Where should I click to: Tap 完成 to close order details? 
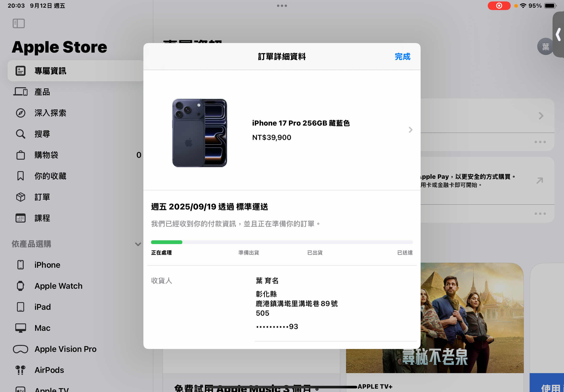(x=402, y=57)
